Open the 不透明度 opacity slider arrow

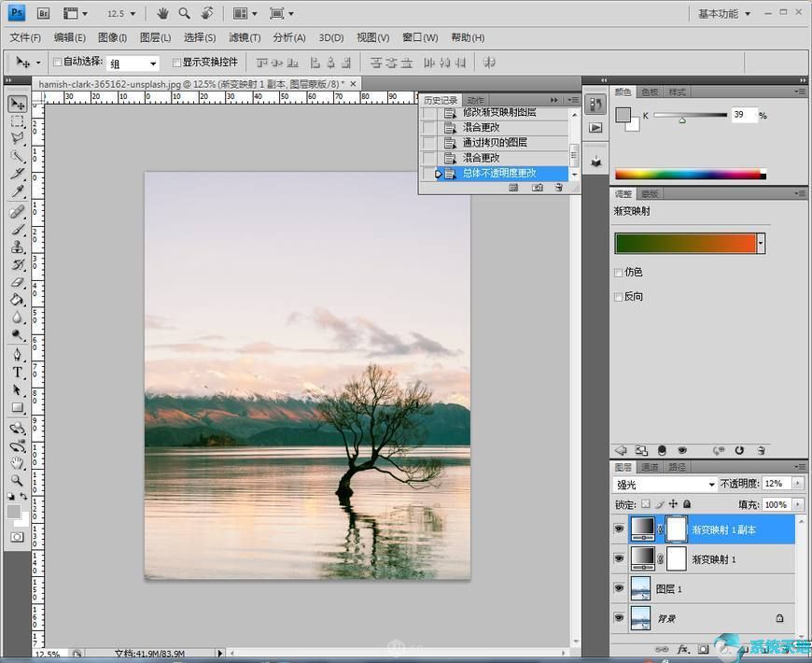[797, 484]
